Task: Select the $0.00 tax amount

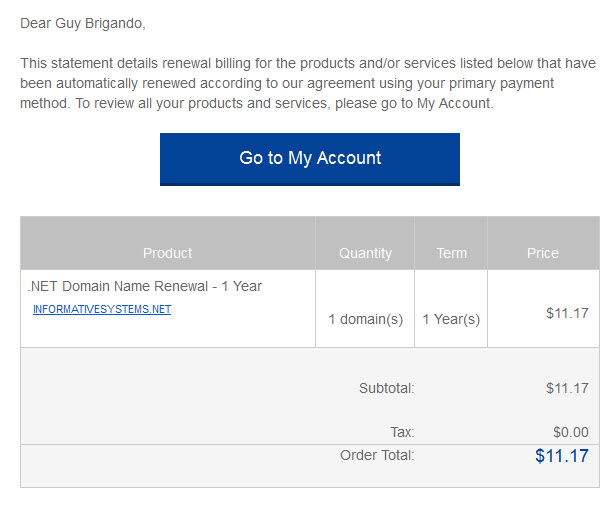Action: point(571,432)
